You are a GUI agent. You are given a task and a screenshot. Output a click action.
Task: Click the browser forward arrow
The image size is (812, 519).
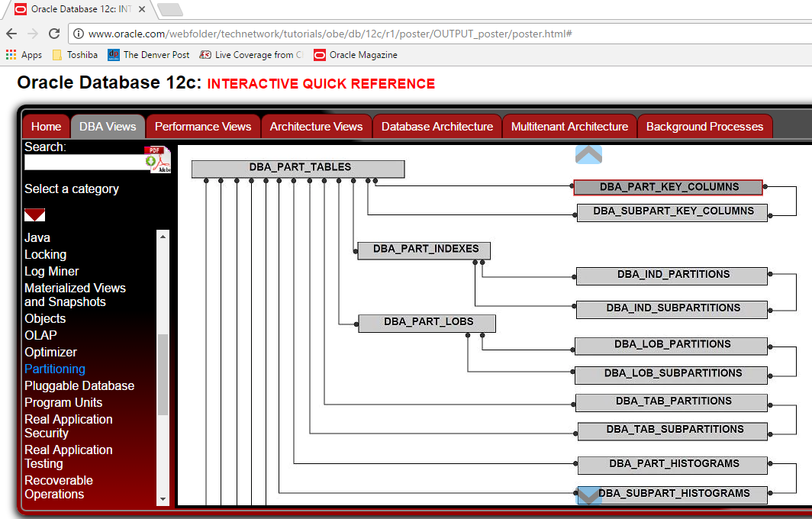tap(33, 34)
